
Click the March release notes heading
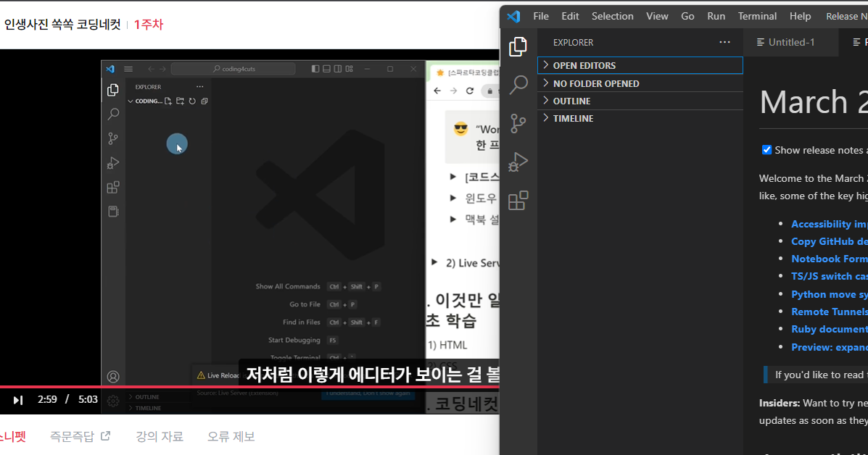point(814,102)
